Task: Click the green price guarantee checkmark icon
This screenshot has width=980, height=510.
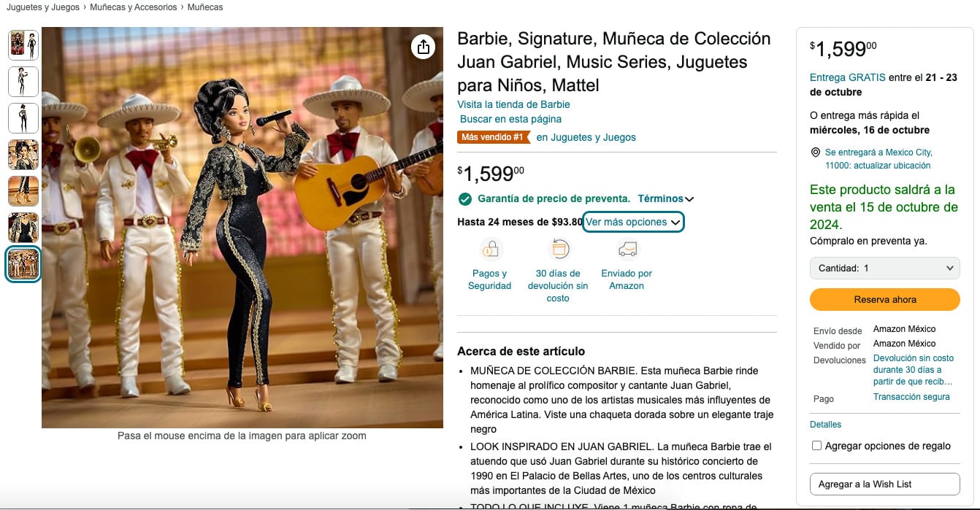Action: (x=464, y=198)
